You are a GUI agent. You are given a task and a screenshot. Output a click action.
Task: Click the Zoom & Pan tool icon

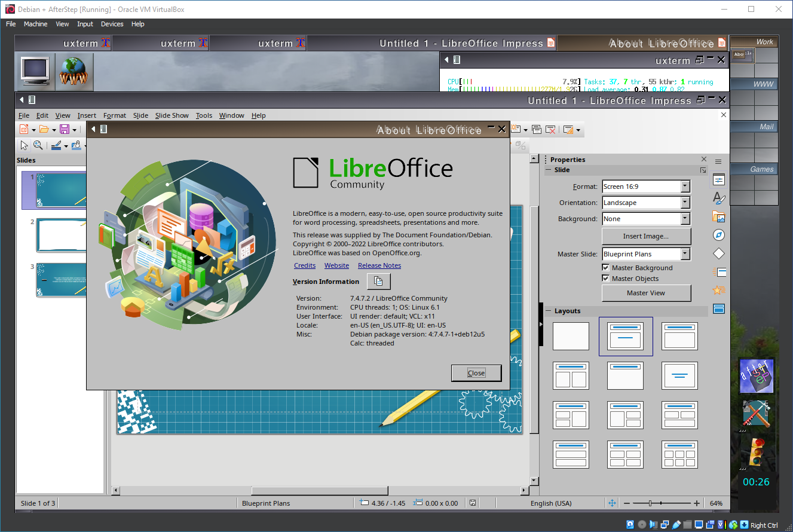38,145
